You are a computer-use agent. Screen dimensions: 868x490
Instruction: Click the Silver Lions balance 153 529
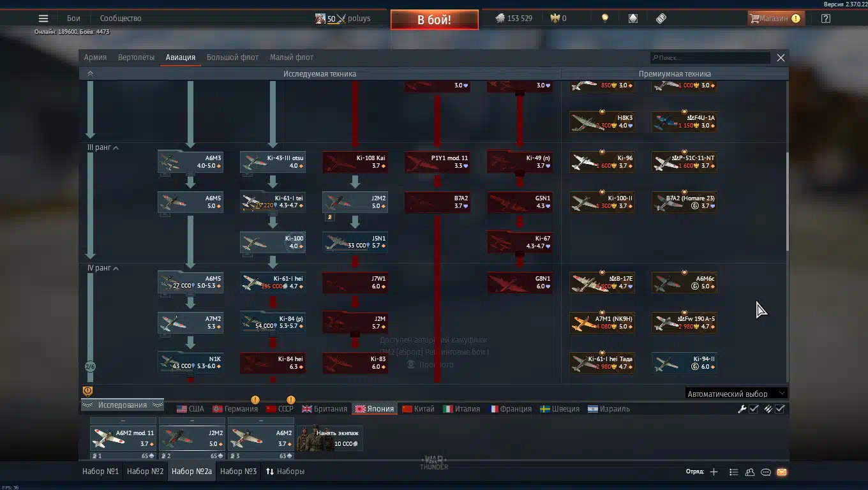[x=514, y=19]
